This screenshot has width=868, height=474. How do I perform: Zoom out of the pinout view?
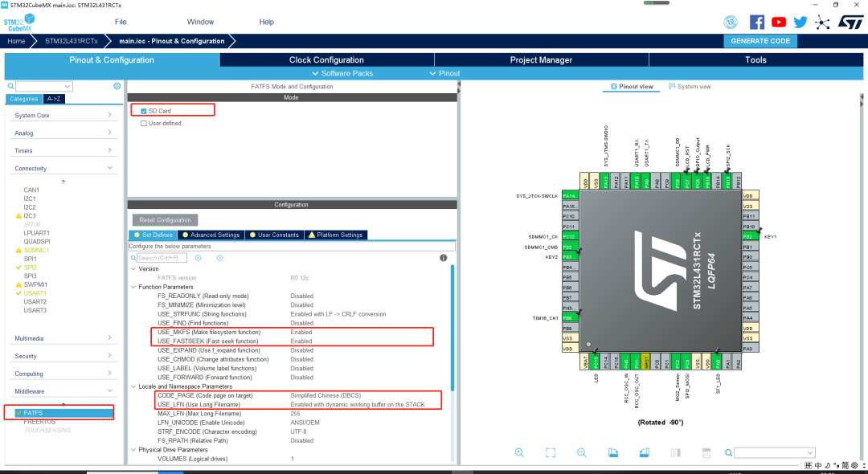point(581,452)
